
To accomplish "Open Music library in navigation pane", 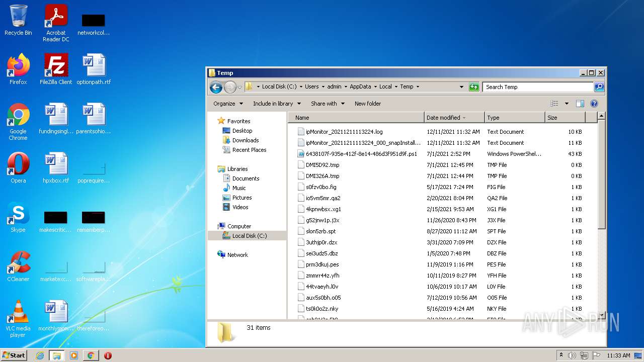I will (239, 188).
